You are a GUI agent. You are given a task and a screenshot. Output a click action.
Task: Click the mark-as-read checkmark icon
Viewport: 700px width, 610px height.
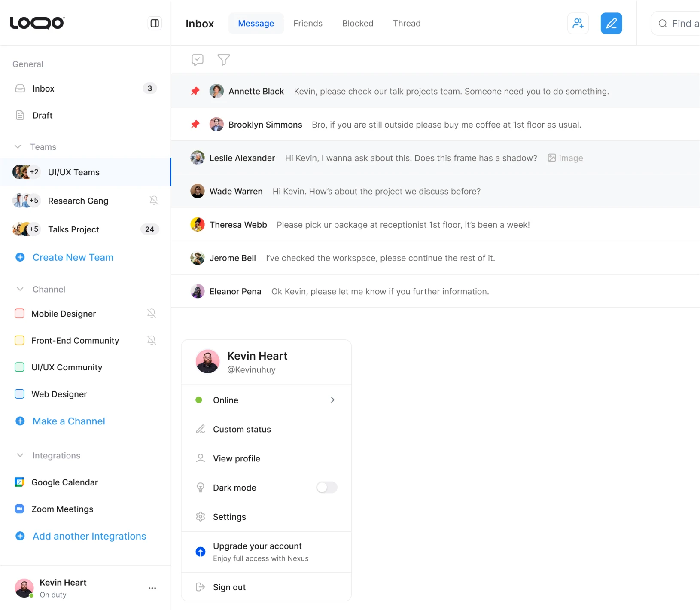(x=198, y=60)
